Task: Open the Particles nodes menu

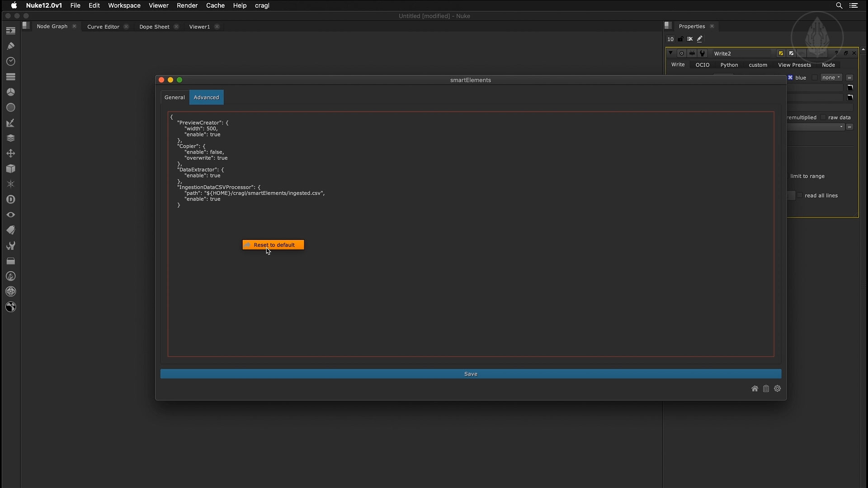Action: point(11,184)
